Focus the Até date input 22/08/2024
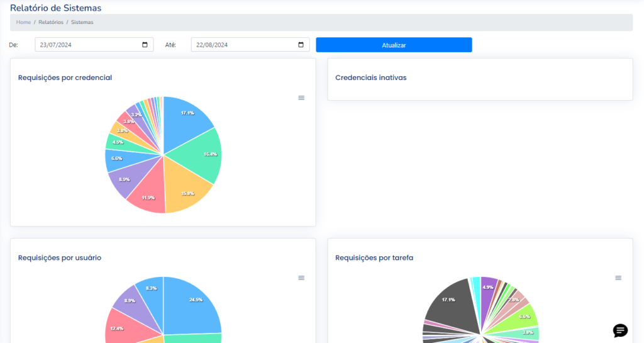The height and width of the screenshot is (343, 644). click(x=250, y=45)
